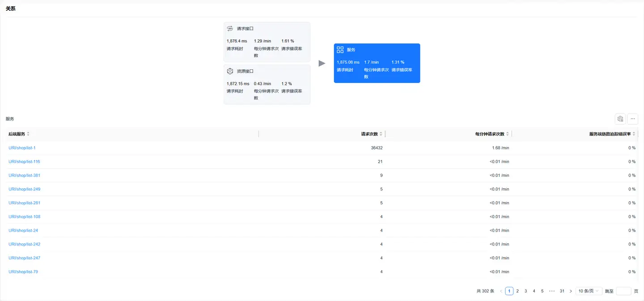644x301 pixels.
Task: Click the 请求接口 request icon
Action: coord(230,29)
